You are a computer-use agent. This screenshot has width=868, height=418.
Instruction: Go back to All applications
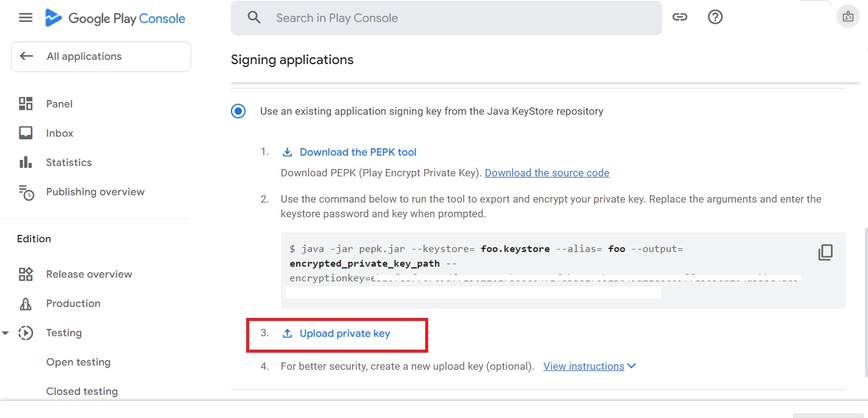click(x=101, y=57)
